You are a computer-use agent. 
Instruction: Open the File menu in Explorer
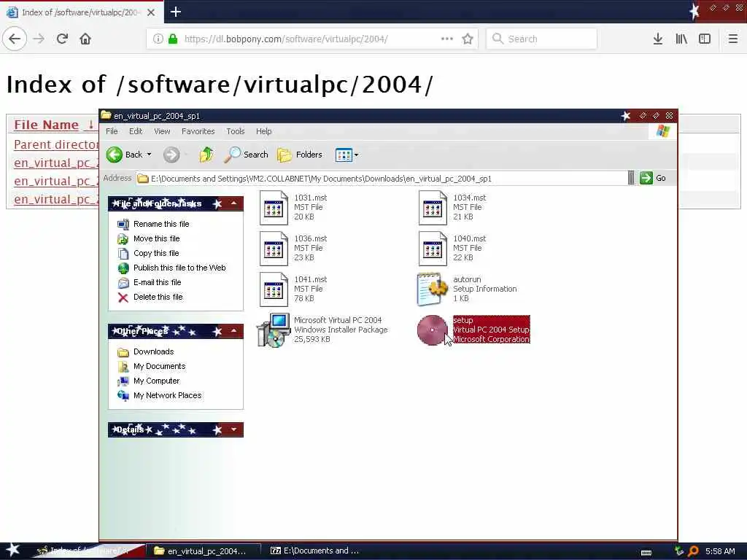[x=112, y=131]
